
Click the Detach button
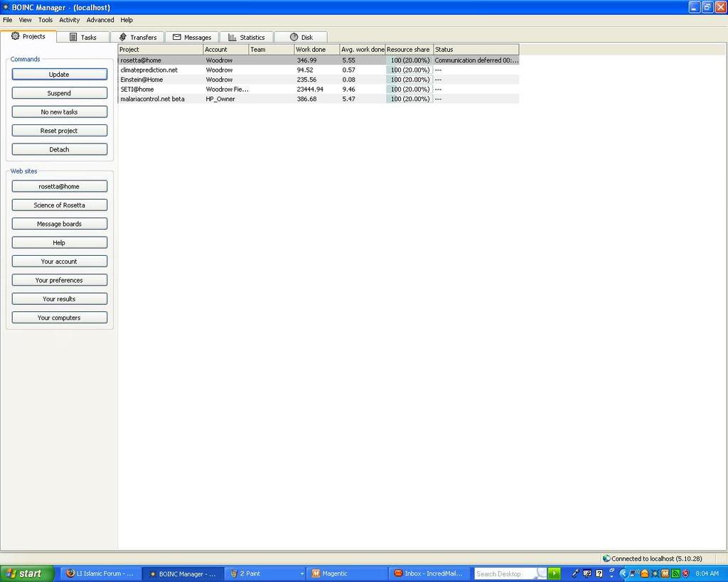(x=60, y=149)
